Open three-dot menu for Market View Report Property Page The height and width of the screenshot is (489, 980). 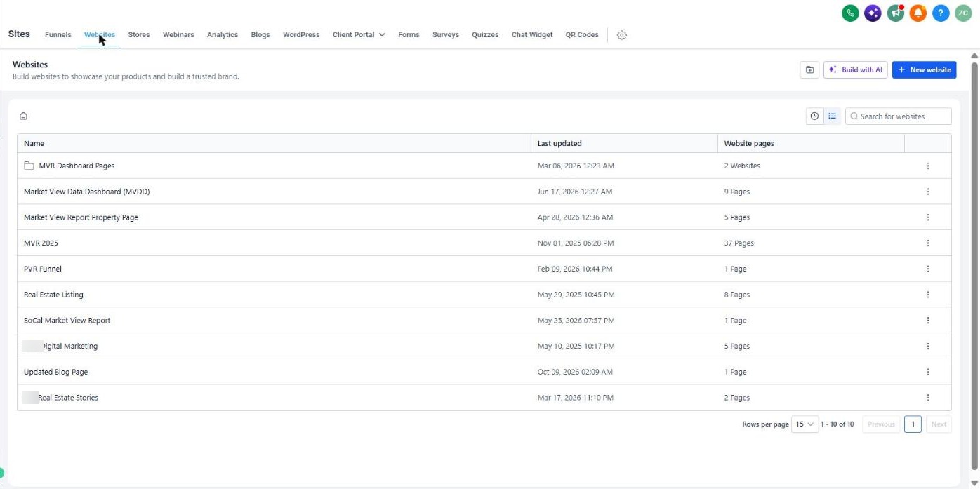click(x=928, y=217)
